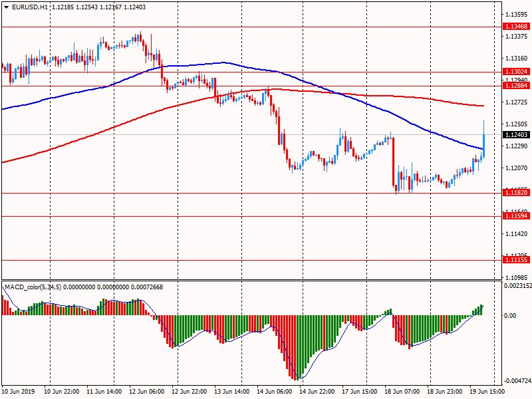The width and height of the screenshot is (532, 399).
Task: Select the MACD_color(5,34,5) indicator label
Action: [x=33, y=287]
